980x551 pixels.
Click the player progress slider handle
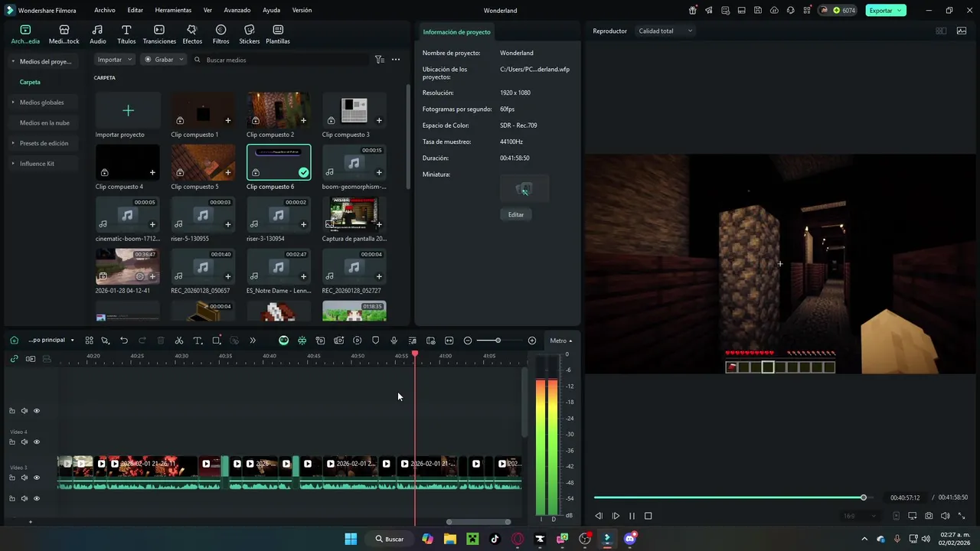pos(864,497)
